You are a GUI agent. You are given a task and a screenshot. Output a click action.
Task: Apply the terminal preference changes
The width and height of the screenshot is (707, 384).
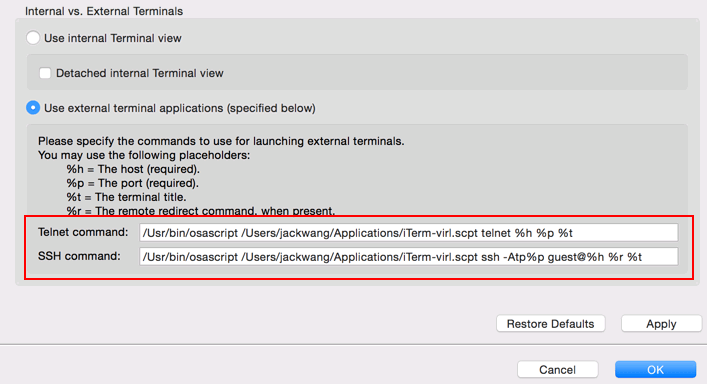click(x=661, y=324)
